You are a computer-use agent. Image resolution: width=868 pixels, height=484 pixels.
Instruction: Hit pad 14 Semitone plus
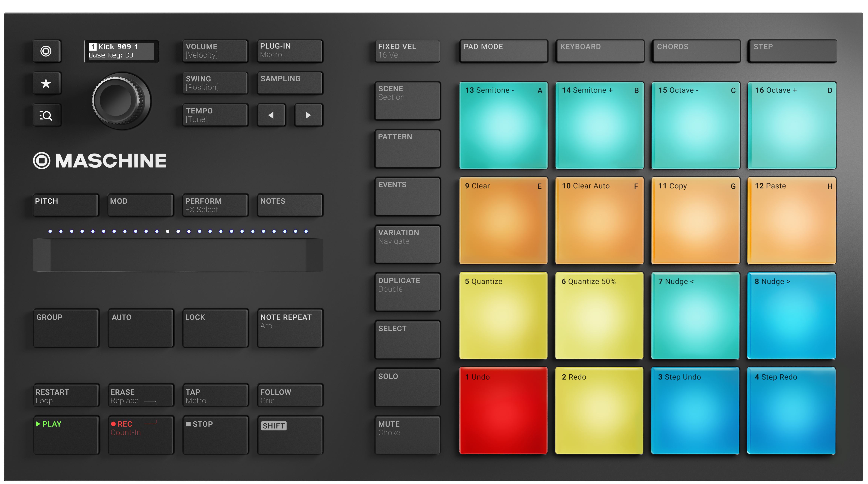(x=599, y=125)
